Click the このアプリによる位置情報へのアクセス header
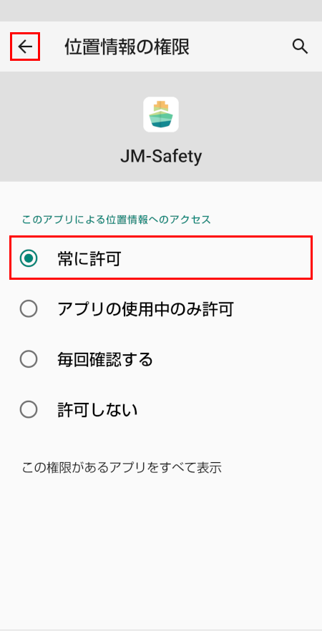322x644 pixels. click(116, 220)
